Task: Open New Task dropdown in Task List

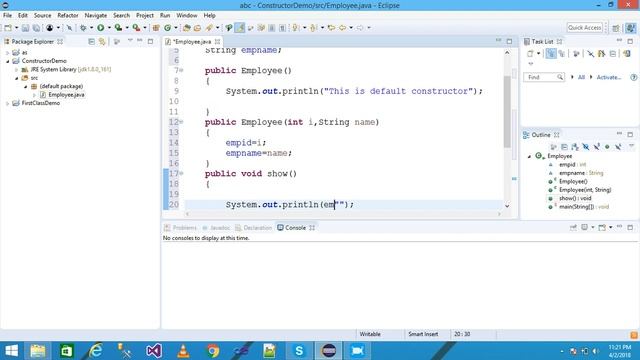Action: pos(538,53)
